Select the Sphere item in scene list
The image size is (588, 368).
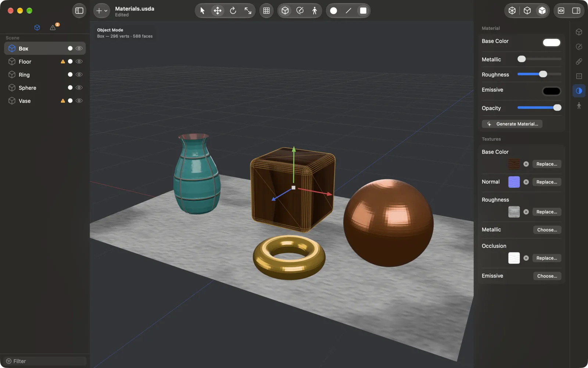click(45, 88)
